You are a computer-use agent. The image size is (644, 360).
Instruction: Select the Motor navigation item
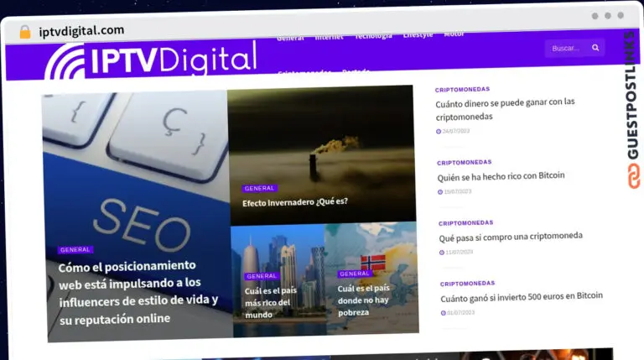coord(454,34)
